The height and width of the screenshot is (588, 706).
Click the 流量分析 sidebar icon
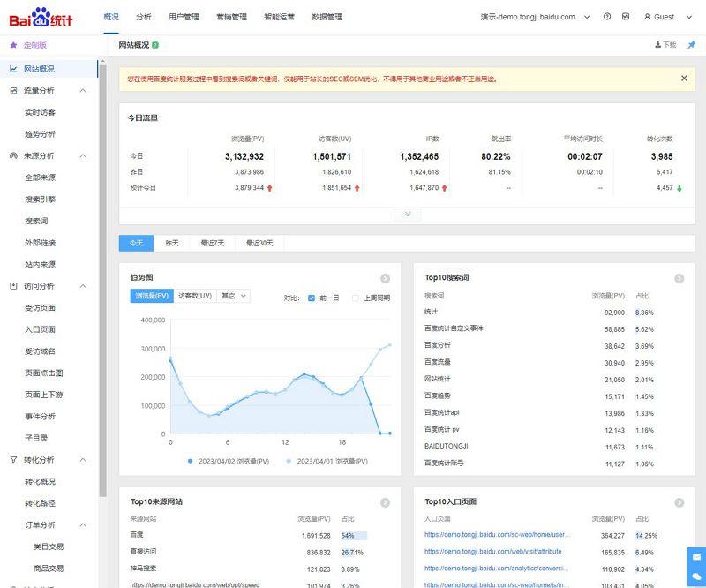point(14,91)
